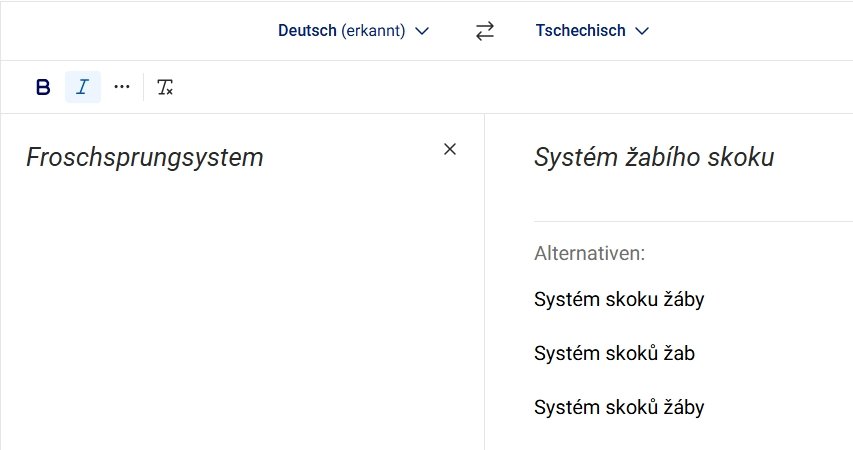Open the Tschechisch target language menu

point(581,31)
